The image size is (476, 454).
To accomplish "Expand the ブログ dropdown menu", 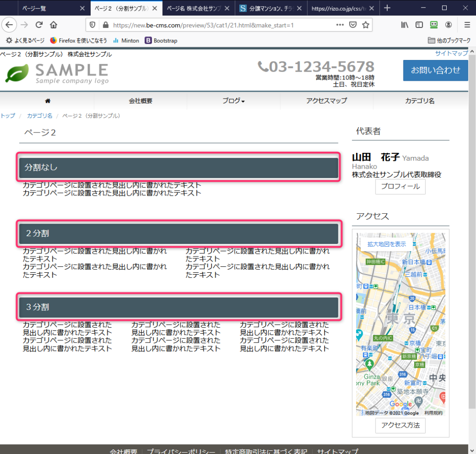I will pos(233,101).
